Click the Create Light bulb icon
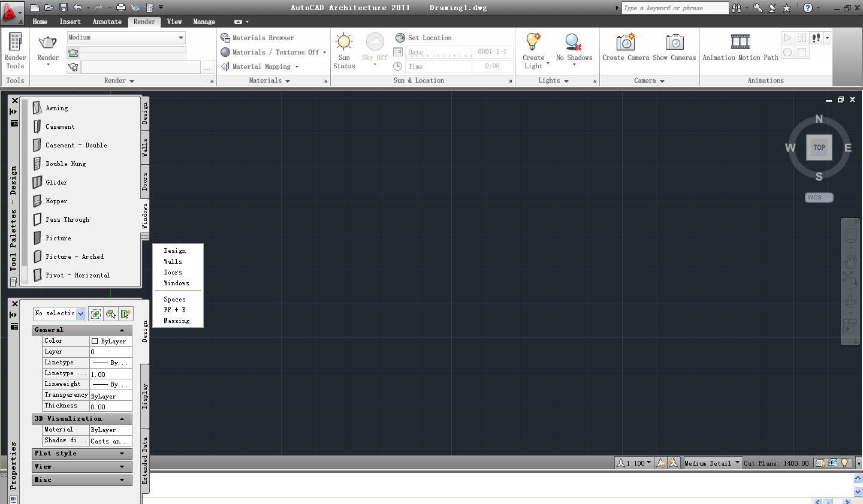The image size is (863, 504). 533,42
